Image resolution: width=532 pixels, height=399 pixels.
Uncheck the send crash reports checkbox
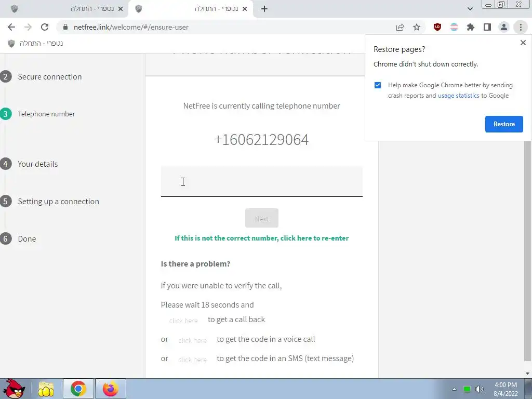[x=378, y=85]
